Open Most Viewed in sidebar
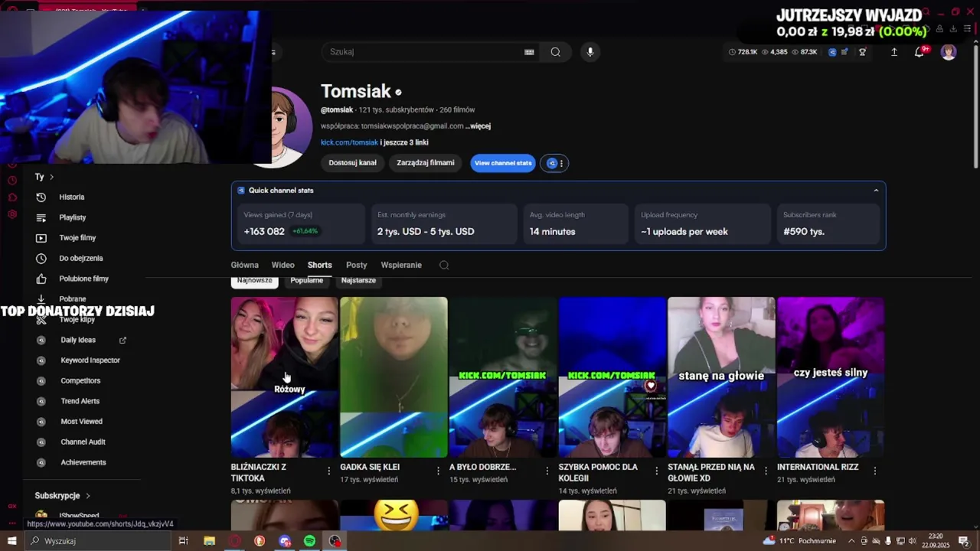 [82, 422]
